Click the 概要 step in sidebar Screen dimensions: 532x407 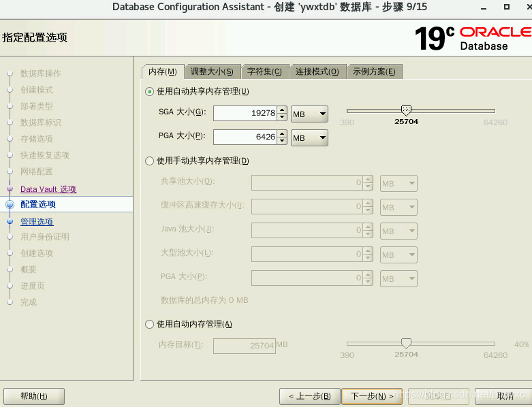(29, 270)
